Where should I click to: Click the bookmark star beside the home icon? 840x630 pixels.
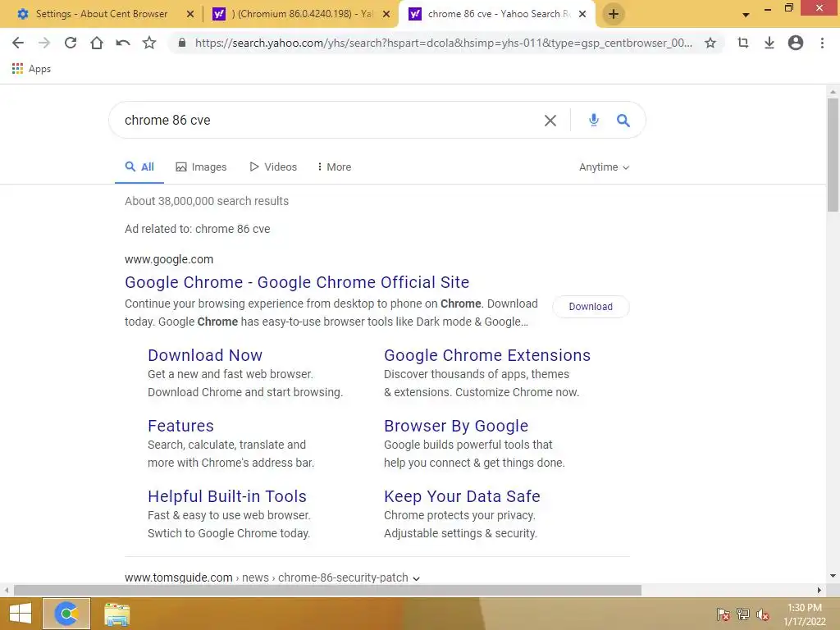pos(149,43)
